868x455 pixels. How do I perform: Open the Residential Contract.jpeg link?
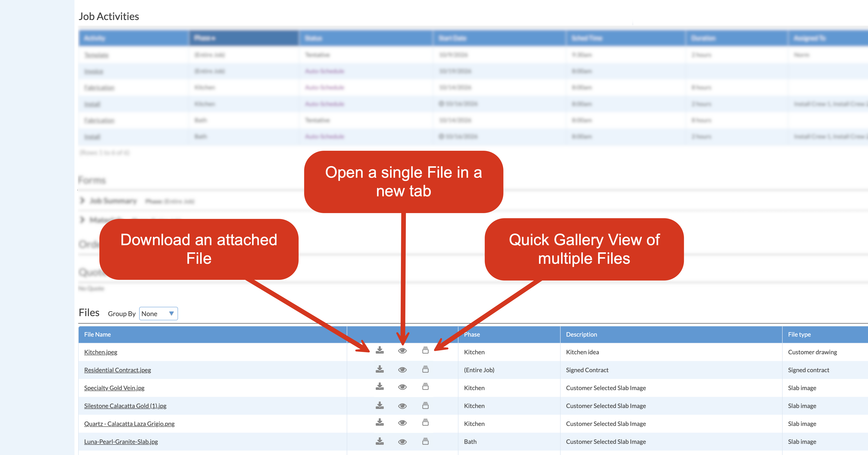pos(118,370)
